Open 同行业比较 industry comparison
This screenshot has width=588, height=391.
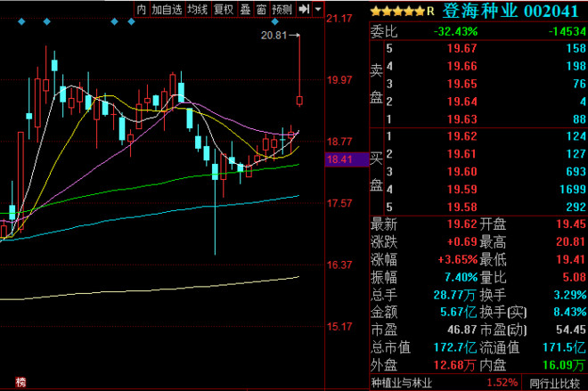[x=554, y=383]
